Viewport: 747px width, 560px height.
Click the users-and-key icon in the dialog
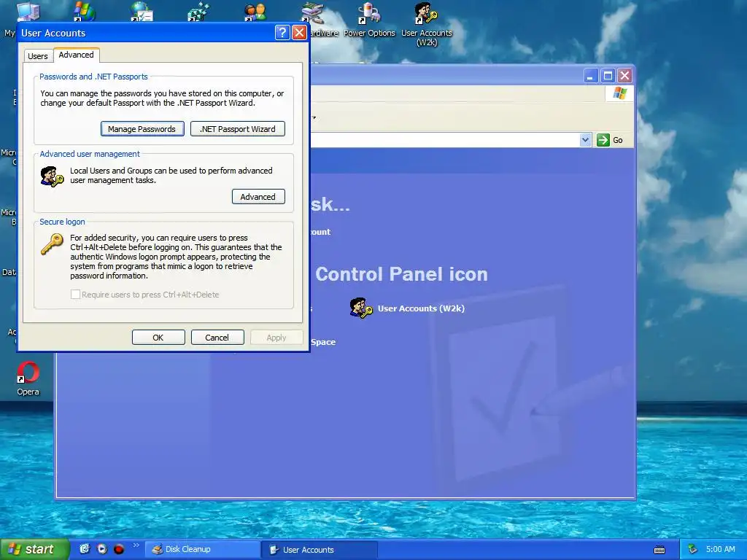(x=52, y=176)
